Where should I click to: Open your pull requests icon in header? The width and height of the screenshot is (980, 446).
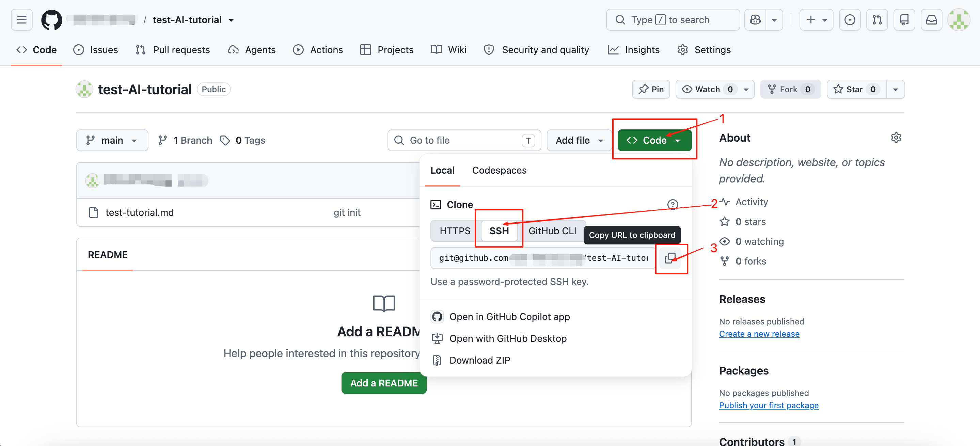pyautogui.click(x=877, y=20)
